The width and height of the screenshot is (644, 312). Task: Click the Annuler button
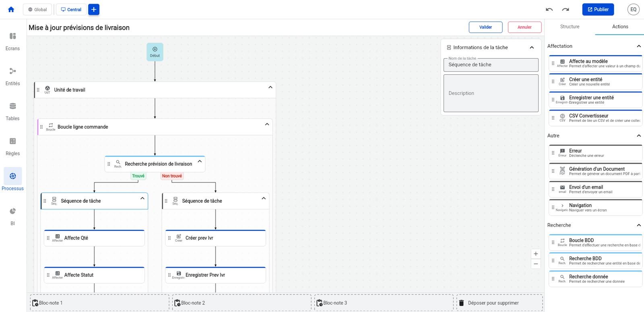click(524, 27)
